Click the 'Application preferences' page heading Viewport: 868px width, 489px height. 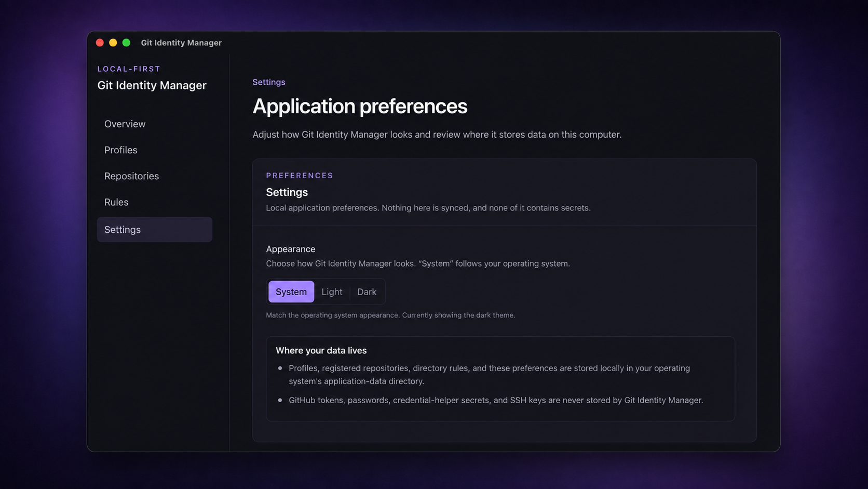tap(360, 107)
